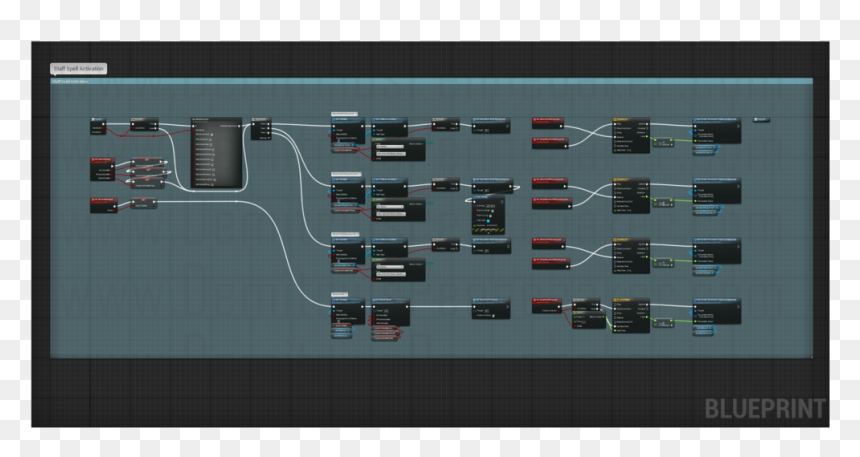860x457 pixels.
Task: Select the Branch node after the event node
Action: click(144, 125)
